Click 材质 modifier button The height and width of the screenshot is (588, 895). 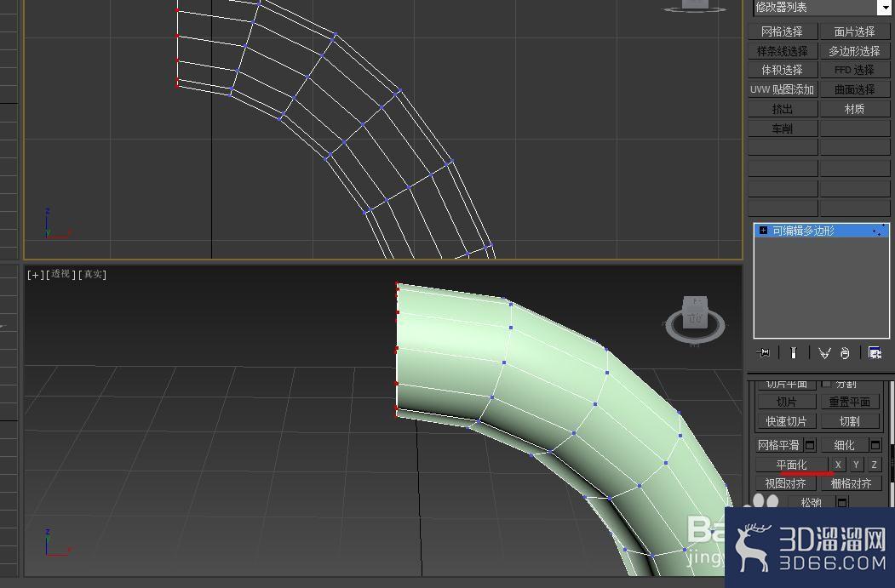(x=854, y=108)
